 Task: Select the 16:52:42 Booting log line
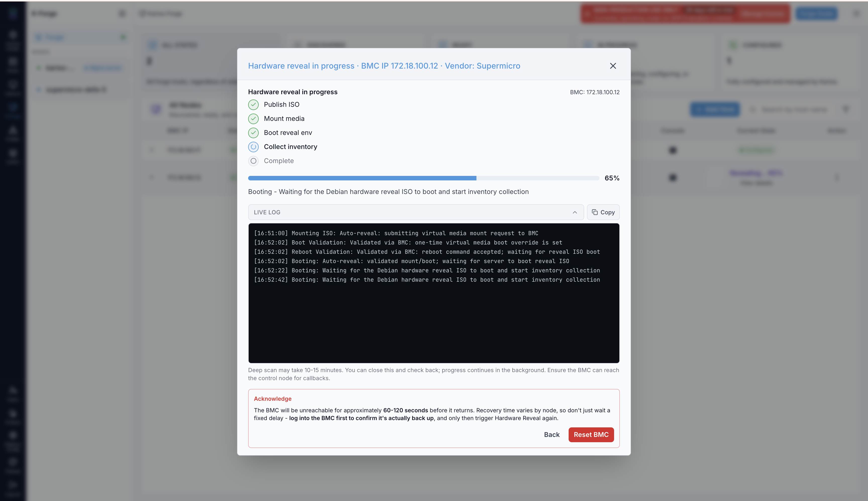(x=427, y=280)
